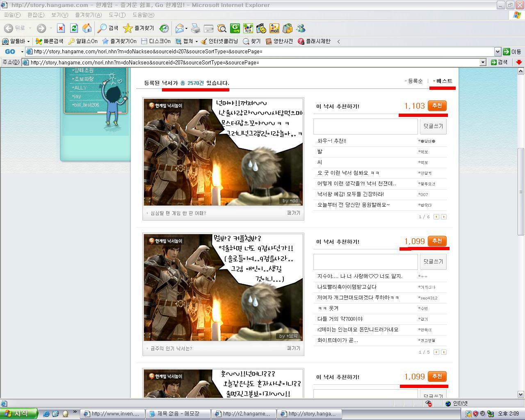Go to the Home page icon

(x=87, y=28)
